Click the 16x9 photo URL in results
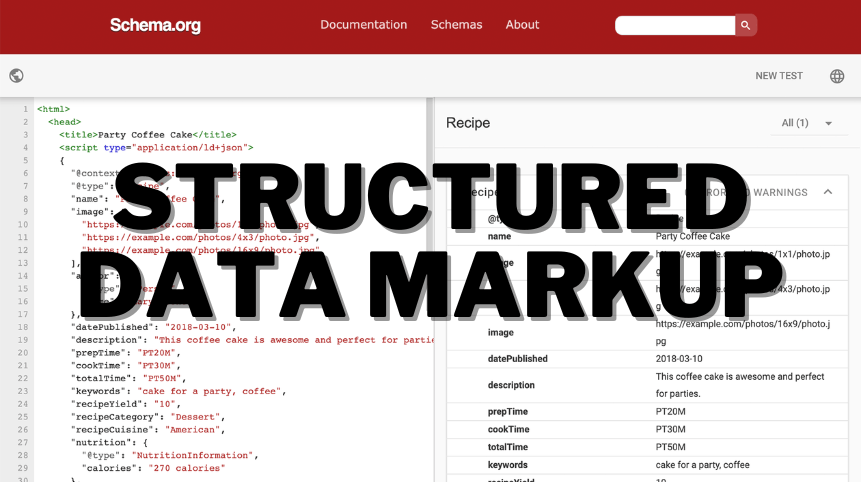Screen dimensions: 861x482 pyautogui.click(x=743, y=332)
